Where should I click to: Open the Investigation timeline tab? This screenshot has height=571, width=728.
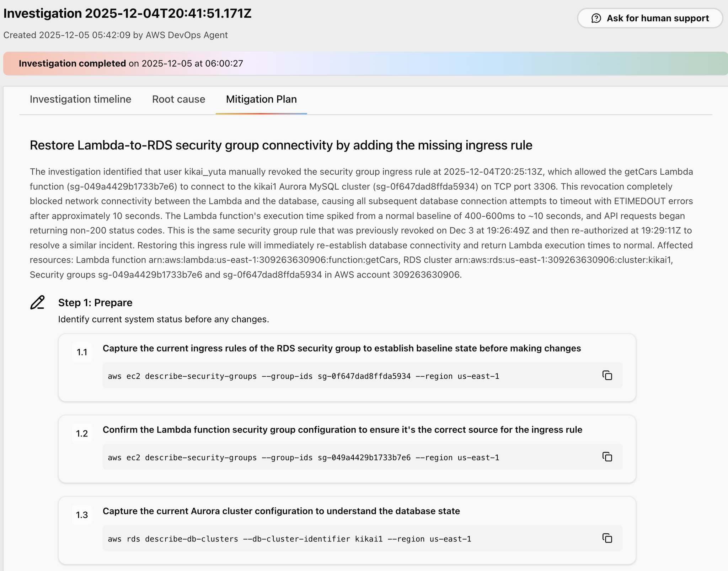[80, 99]
